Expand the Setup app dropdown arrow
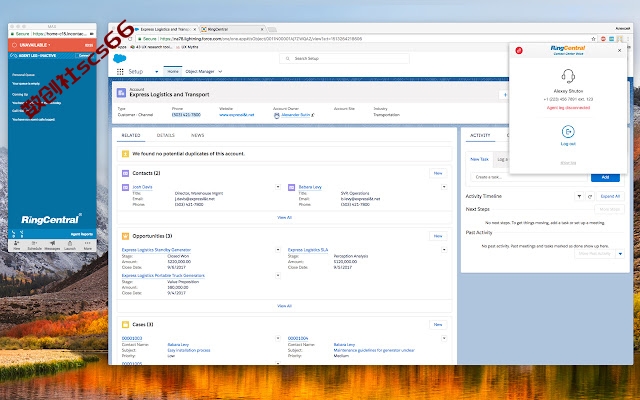Viewport: 640px width, 400px height. click(156, 72)
